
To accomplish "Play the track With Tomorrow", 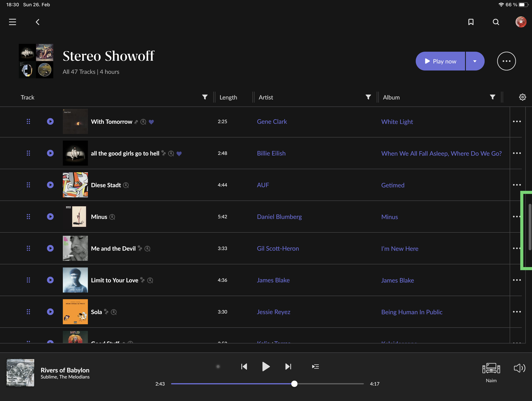I will point(50,121).
